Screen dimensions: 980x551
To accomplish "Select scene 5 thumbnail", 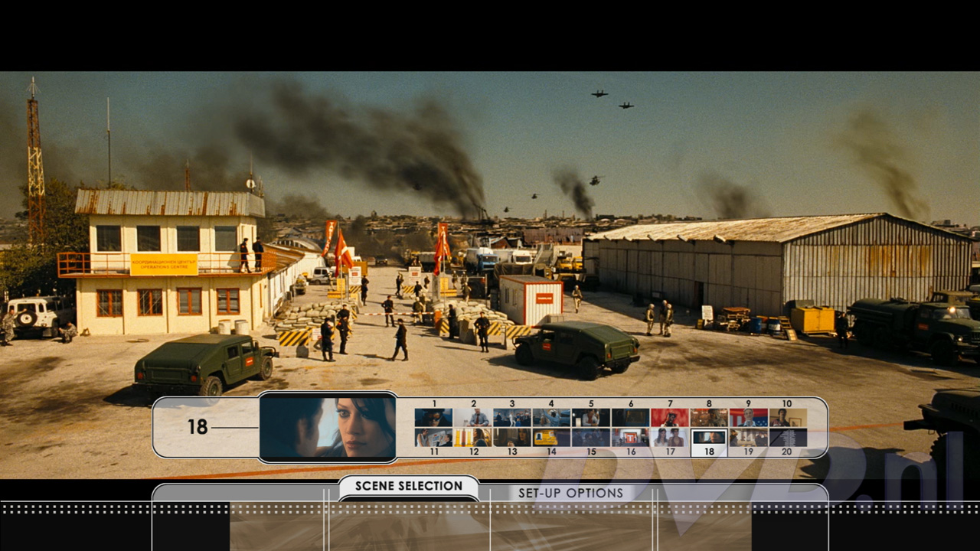I will coord(591,417).
